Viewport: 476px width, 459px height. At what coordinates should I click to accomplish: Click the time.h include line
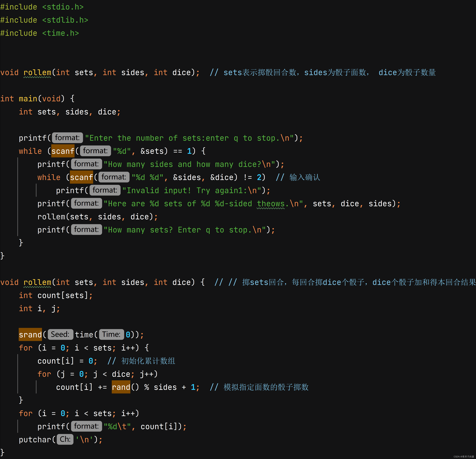[x=40, y=33]
